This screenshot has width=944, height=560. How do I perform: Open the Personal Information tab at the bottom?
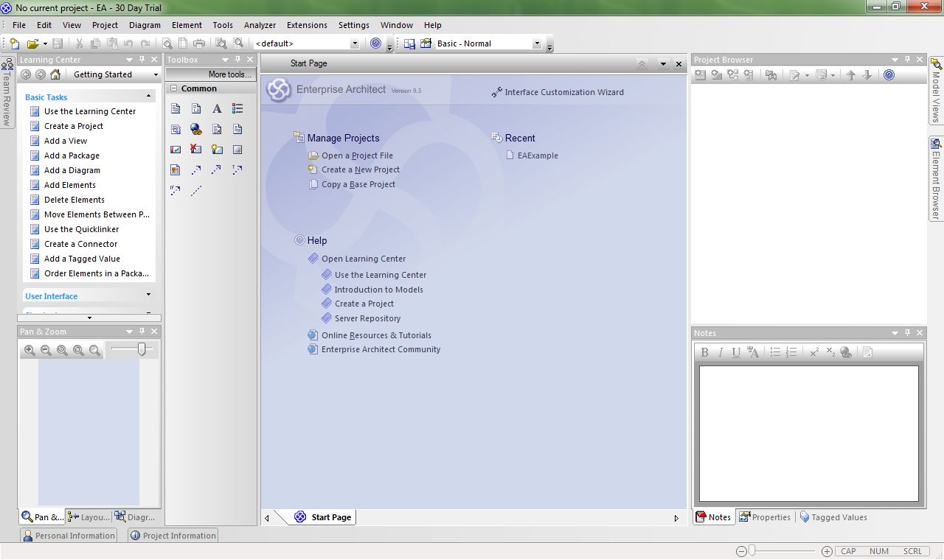[69, 536]
